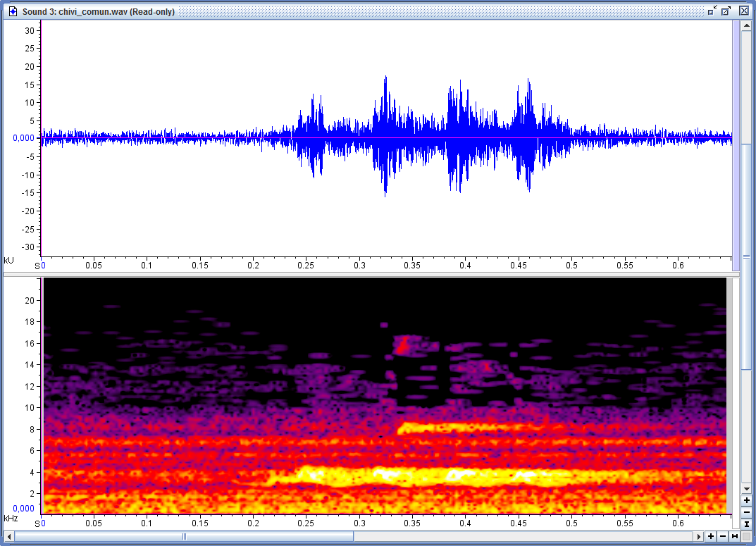
Task: Click the Sound 3 title bar text
Action: coord(99,11)
